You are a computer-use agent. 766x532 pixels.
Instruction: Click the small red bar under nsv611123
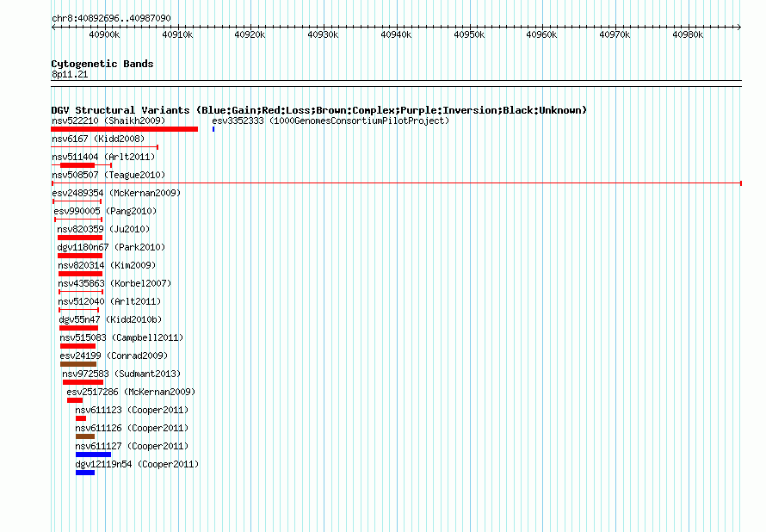pos(81,418)
